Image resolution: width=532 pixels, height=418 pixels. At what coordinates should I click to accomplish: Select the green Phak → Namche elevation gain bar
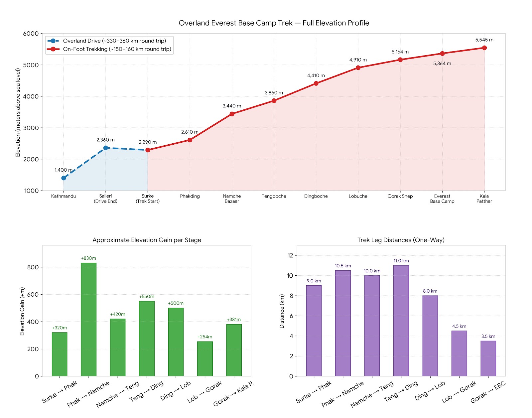(x=89, y=320)
